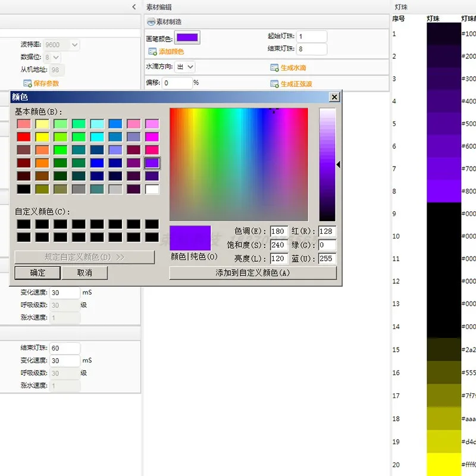Click inside the rainbow color spectrum field

(239, 164)
